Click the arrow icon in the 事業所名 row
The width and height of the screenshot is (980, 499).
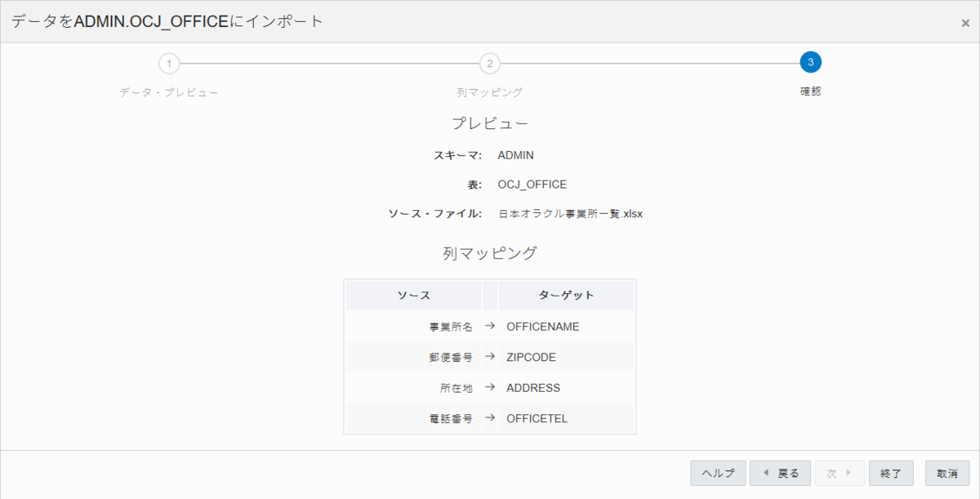click(490, 326)
